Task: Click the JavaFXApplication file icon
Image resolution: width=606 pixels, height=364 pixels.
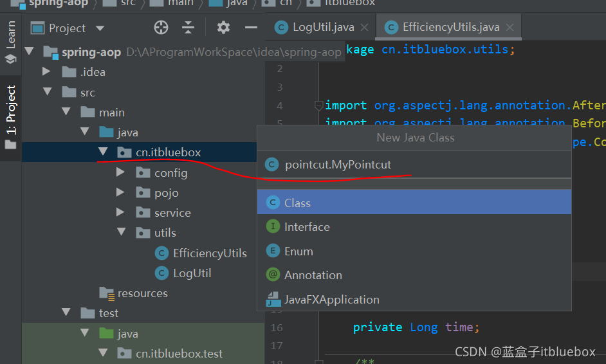Action: coord(273,299)
